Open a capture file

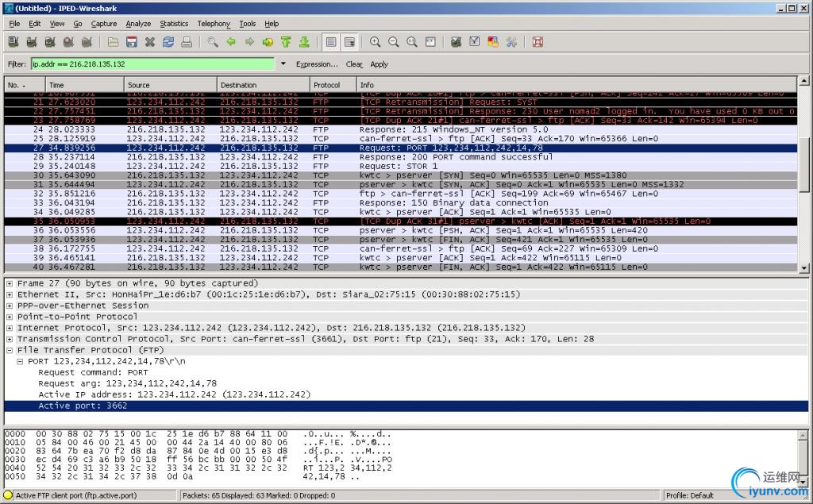pyautogui.click(x=113, y=42)
